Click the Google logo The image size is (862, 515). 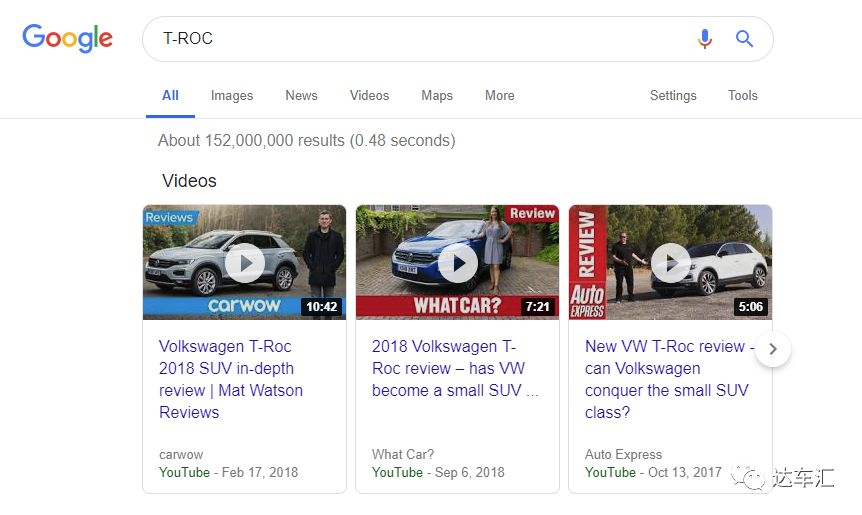(x=67, y=38)
